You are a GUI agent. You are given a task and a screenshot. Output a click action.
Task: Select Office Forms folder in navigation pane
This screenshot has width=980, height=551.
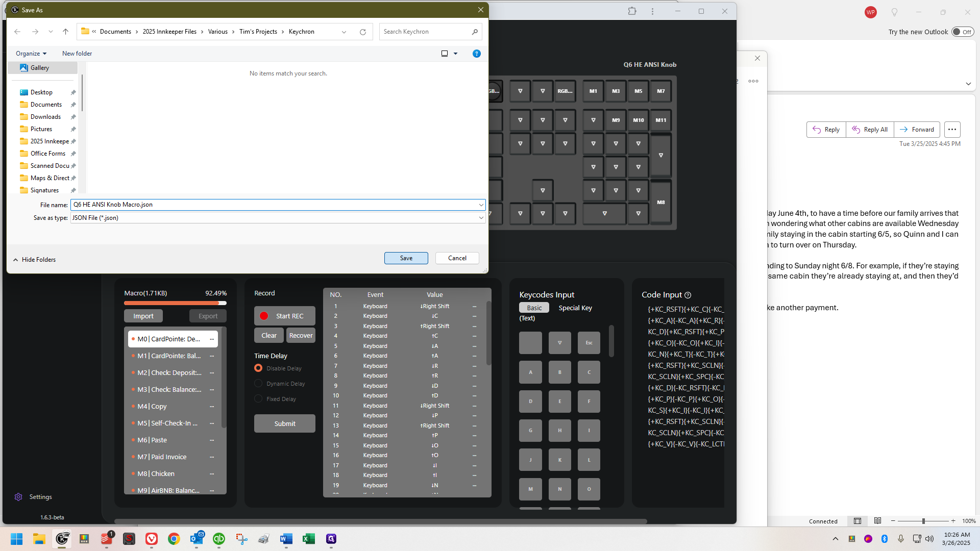coord(47,154)
